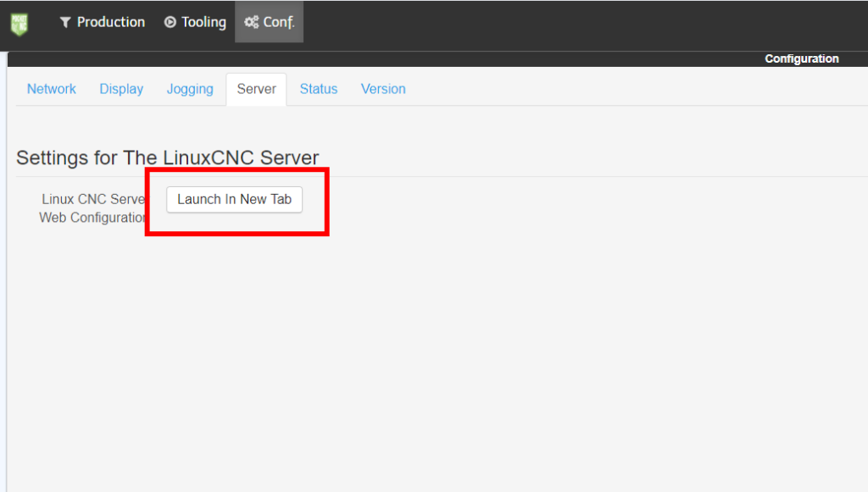Go to the Status tab
This screenshot has height=492, width=868.
319,89
